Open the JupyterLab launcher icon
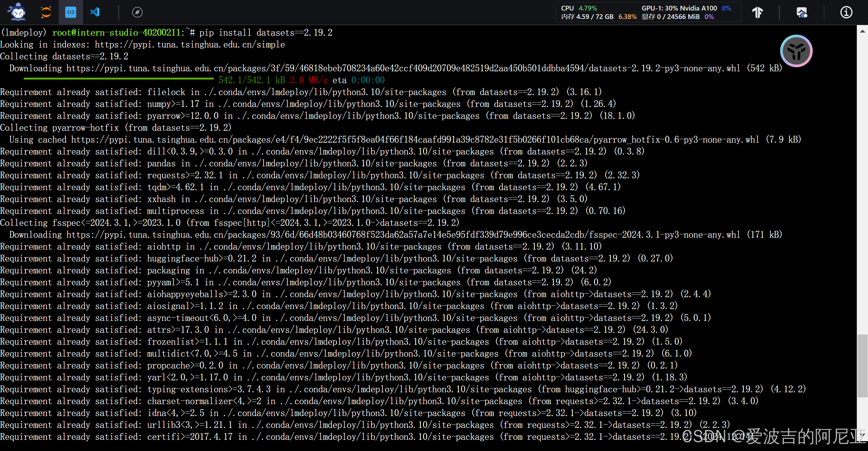 (x=46, y=12)
